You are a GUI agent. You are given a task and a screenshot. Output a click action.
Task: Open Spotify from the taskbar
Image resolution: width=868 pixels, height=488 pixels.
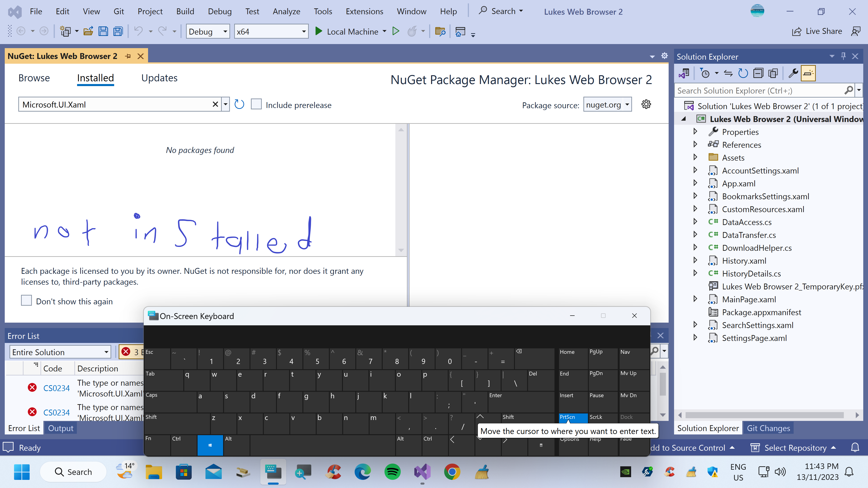[x=392, y=472]
